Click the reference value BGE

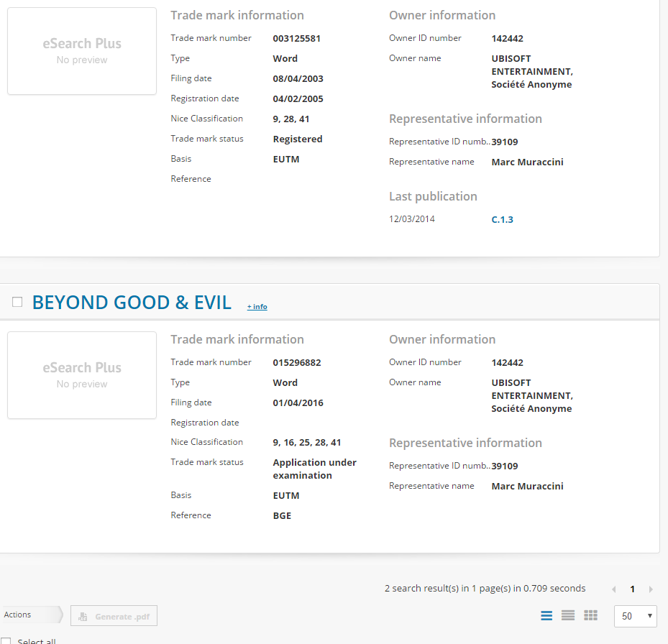(282, 516)
